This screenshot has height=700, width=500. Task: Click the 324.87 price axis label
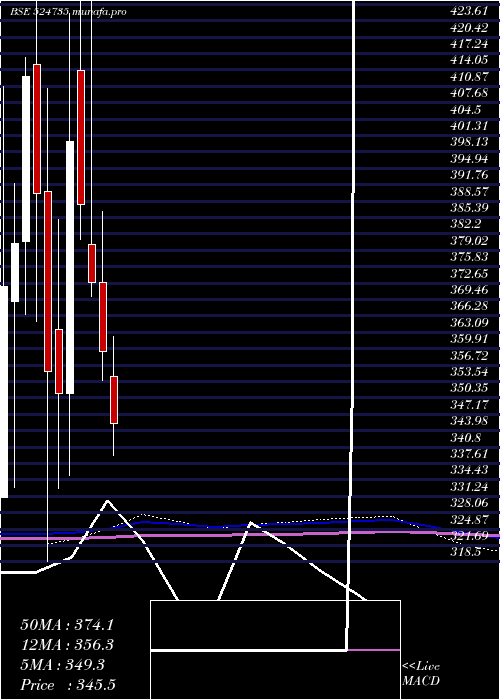click(469, 518)
